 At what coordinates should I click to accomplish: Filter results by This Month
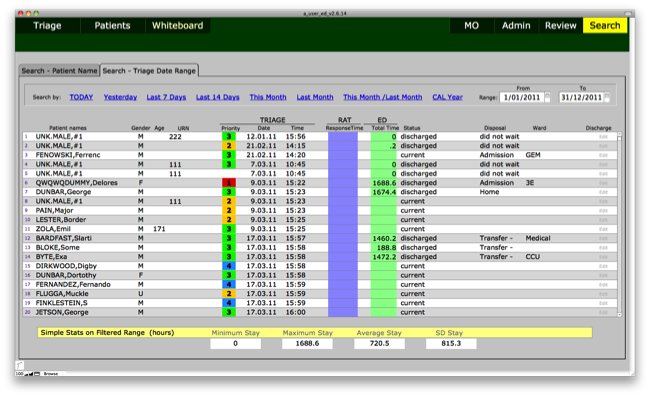pyautogui.click(x=268, y=97)
